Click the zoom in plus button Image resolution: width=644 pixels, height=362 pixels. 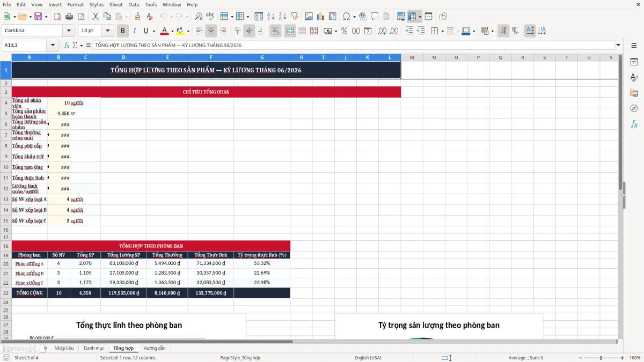(x=623, y=358)
